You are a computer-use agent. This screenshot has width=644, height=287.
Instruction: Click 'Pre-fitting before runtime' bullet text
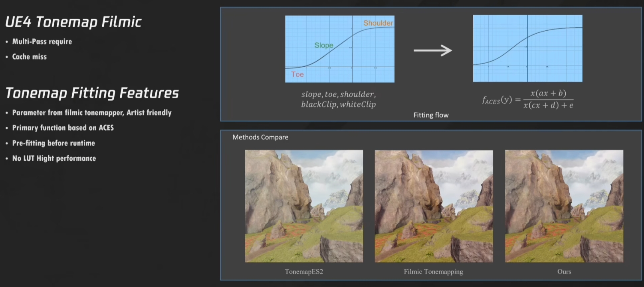54,143
